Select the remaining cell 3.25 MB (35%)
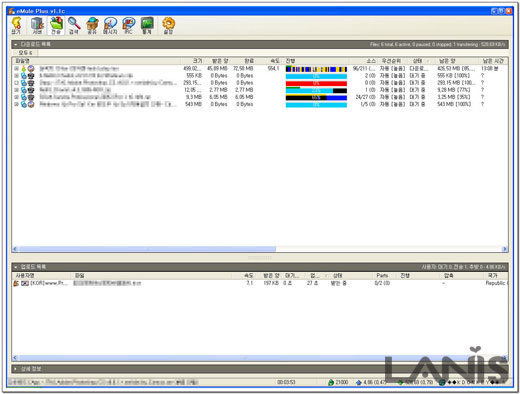 454,97
